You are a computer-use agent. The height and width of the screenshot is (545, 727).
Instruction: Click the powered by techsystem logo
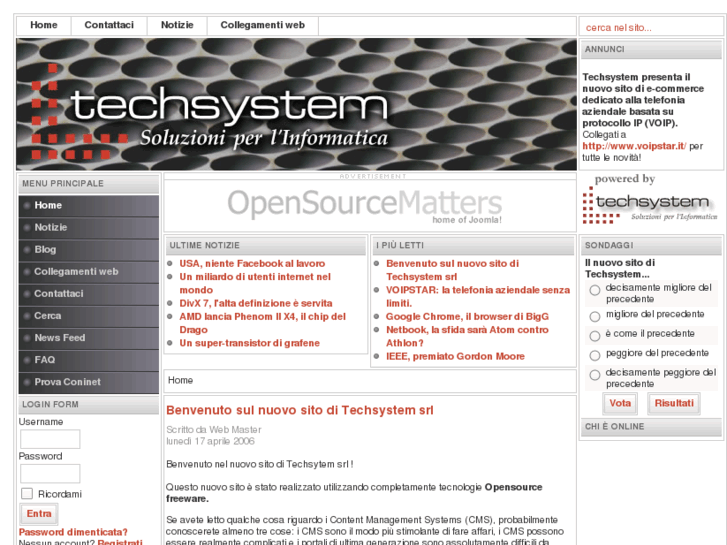point(650,199)
